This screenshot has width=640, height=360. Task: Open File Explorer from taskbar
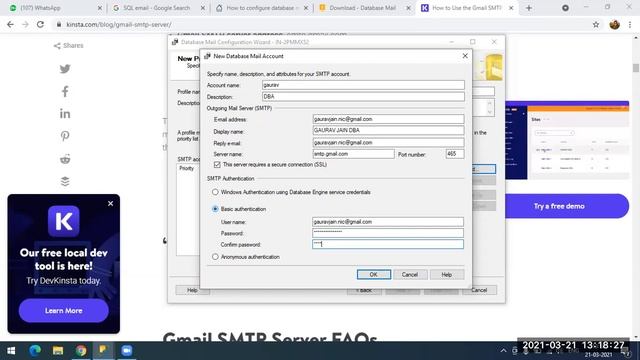tap(58, 351)
